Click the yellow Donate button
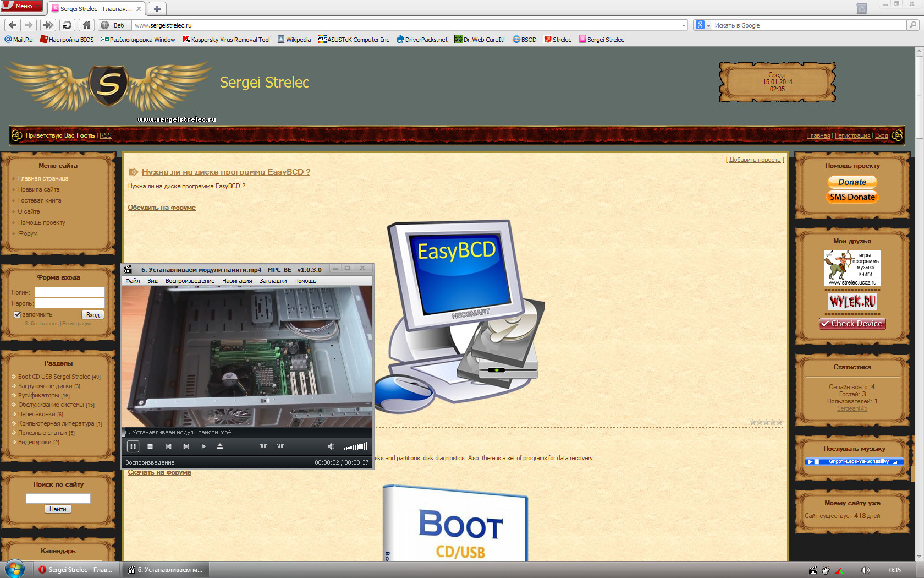Image resolution: width=924 pixels, height=578 pixels. 852,182
